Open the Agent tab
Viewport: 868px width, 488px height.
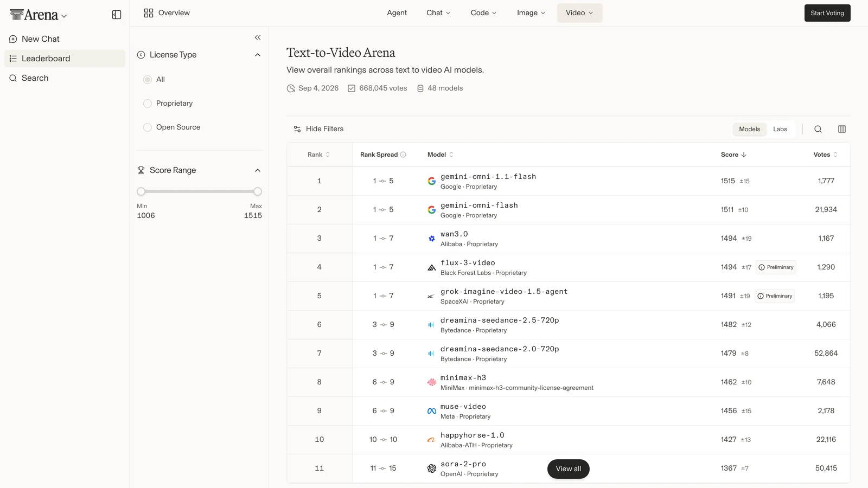point(397,13)
